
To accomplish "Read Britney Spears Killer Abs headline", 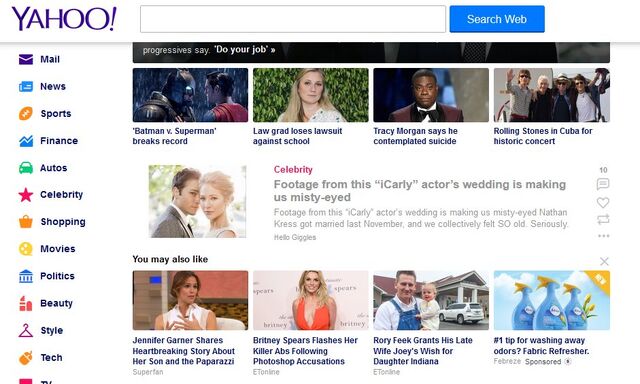I will (x=305, y=351).
